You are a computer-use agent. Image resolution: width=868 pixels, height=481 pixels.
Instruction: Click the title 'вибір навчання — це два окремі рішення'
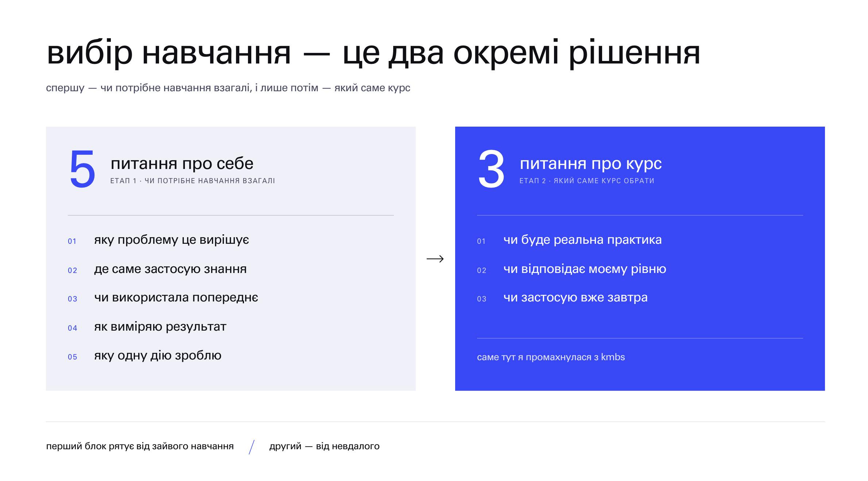(x=373, y=53)
